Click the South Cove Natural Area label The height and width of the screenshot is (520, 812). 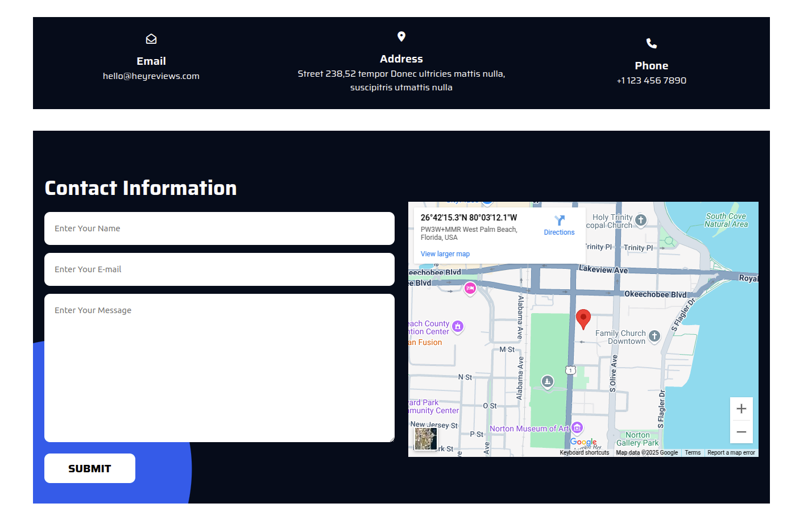pos(726,220)
